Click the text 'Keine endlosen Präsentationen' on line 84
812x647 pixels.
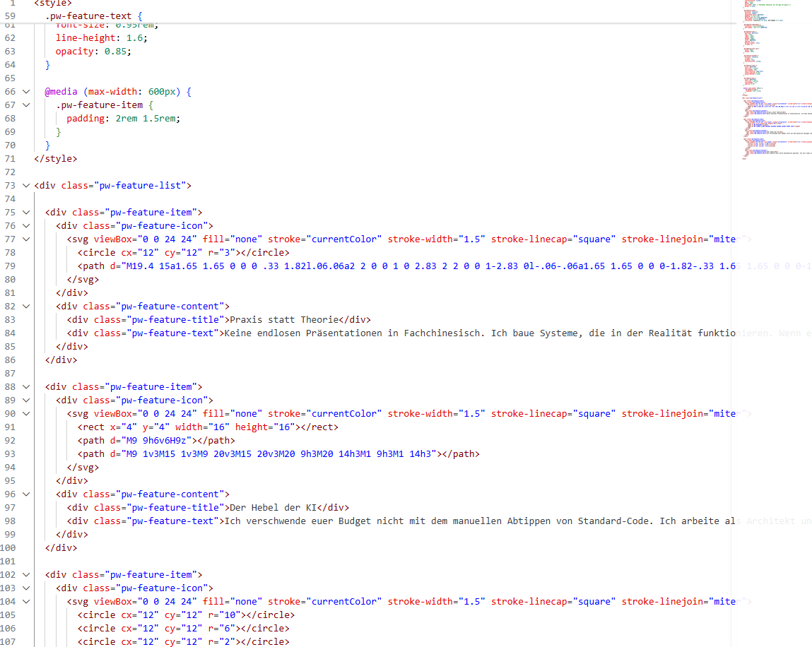pyautogui.click(x=303, y=333)
